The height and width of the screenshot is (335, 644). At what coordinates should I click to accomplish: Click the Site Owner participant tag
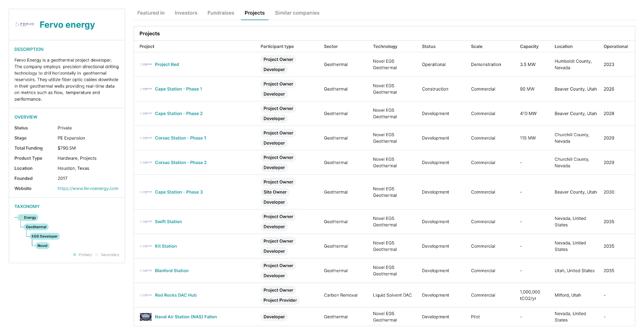click(275, 192)
